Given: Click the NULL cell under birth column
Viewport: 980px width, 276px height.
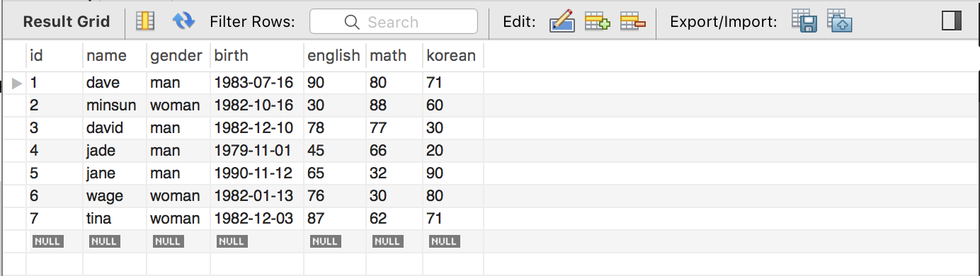Looking at the screenshot, I should pyautogui.click(x=232, y=241).
